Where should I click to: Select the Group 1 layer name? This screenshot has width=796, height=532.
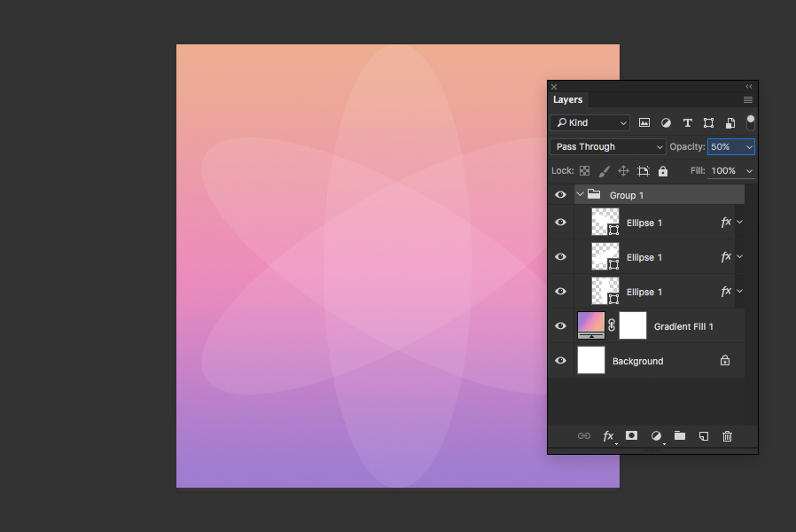(x=627, y=195)
